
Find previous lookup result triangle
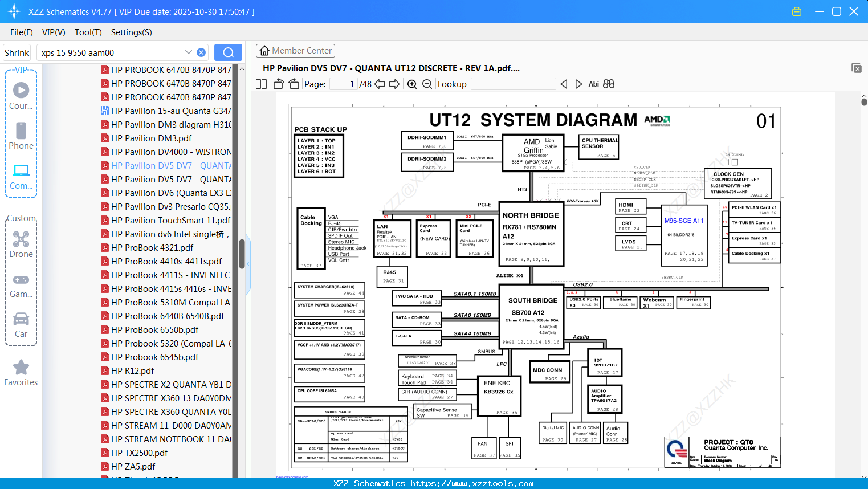(x=564, y=84)
